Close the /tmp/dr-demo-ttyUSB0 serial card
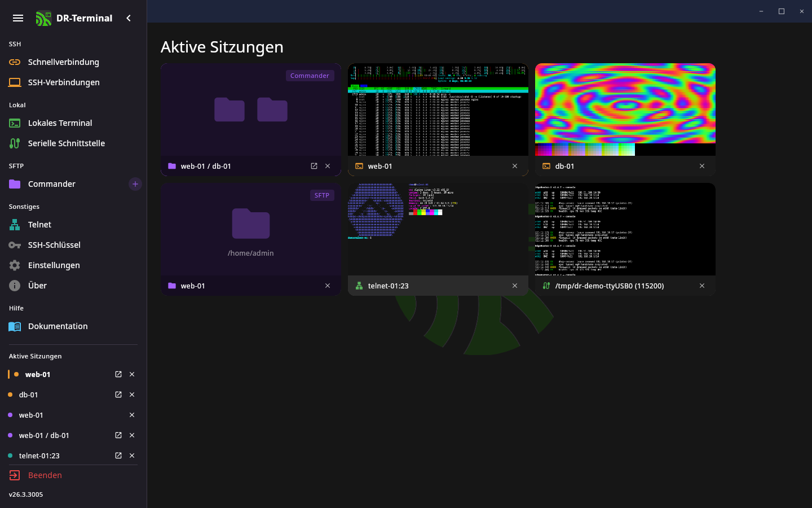Viewport: 812px width, 508px height. tap(702, 286)
